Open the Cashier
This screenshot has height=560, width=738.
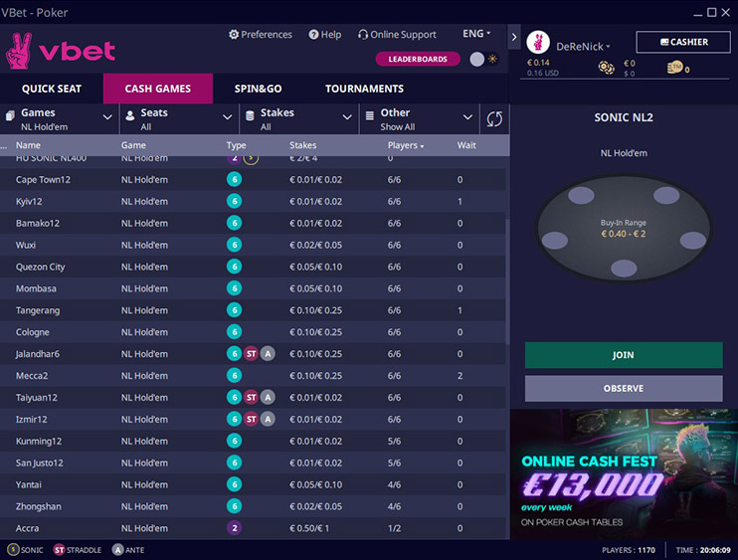683,42
